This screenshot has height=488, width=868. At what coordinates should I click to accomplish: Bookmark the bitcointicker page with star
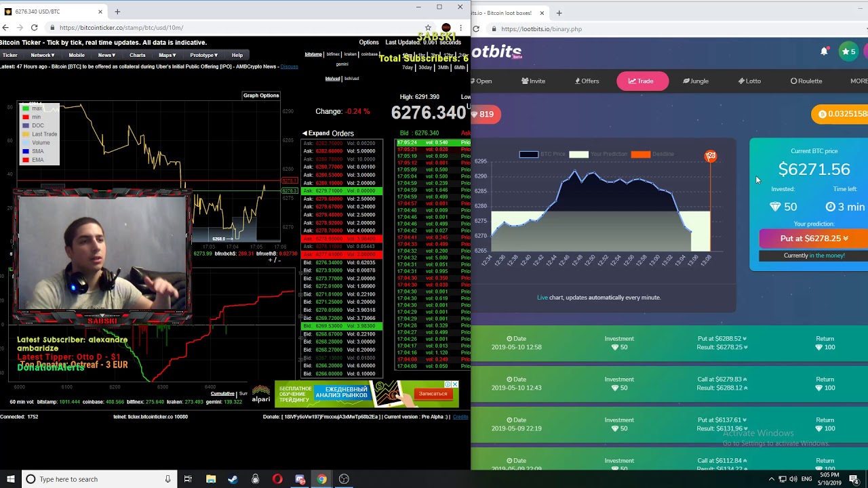point(428,28)
